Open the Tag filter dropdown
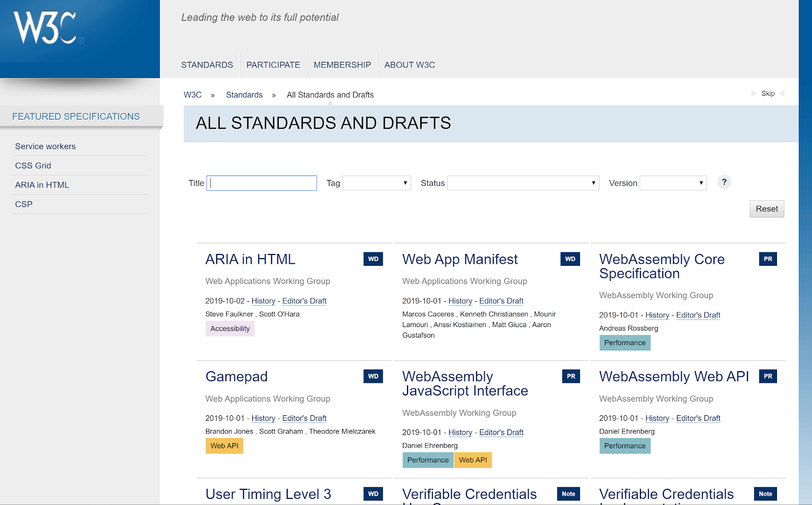Image resolution: width=812 pixels, height=505 pixels. (377, 183)
